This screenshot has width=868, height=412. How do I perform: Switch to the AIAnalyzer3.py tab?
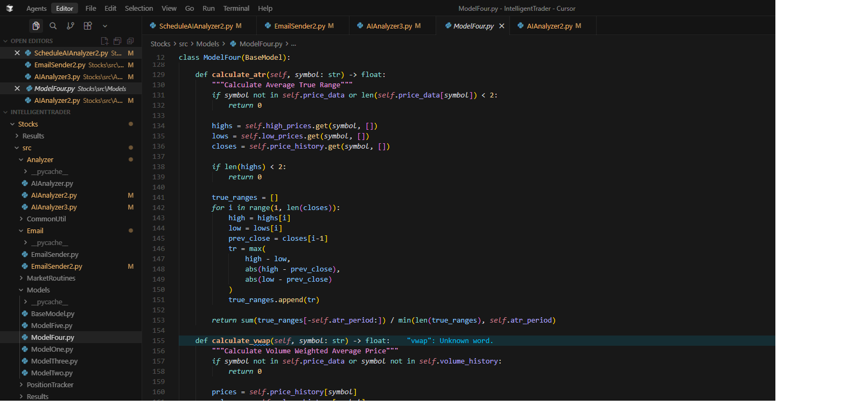389,26
